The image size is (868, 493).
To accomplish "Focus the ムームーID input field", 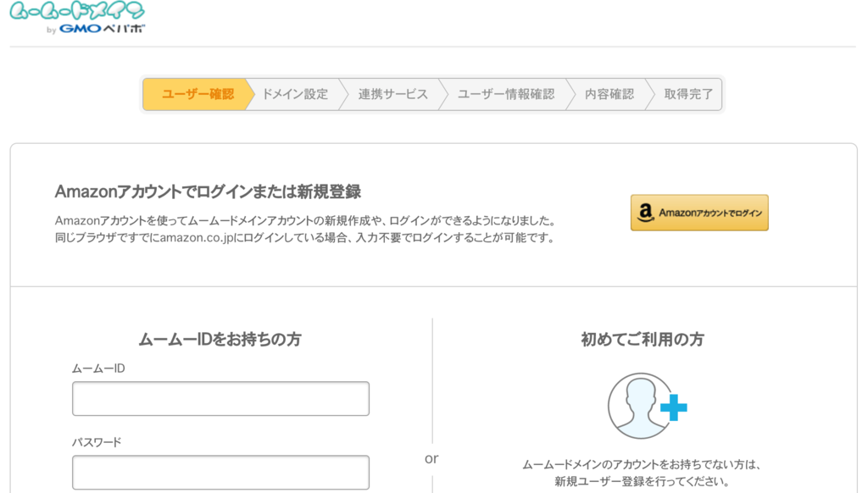I will [220, 398].
